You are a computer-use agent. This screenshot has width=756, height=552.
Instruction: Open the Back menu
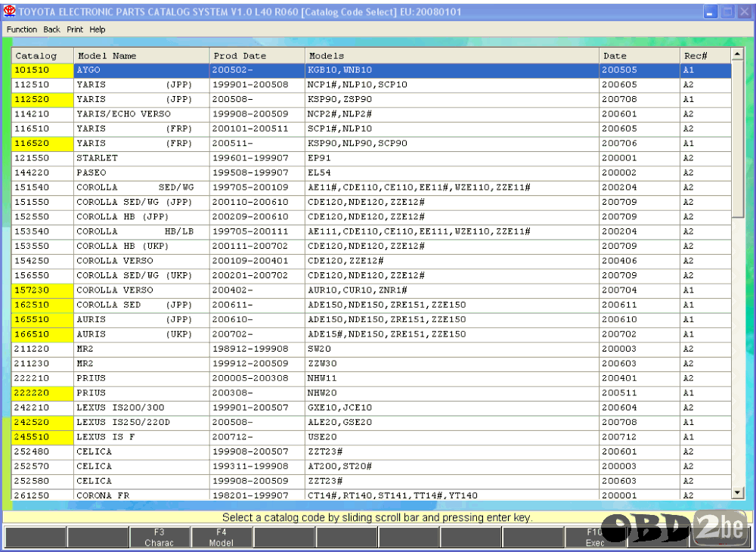point(51,29)
